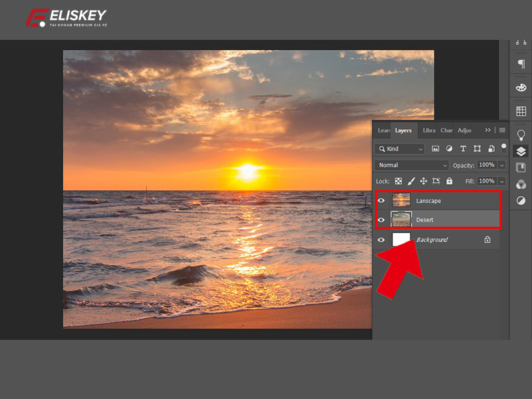Open the Opacity slider control
The image size is (532, 399).
click(502, 165)
